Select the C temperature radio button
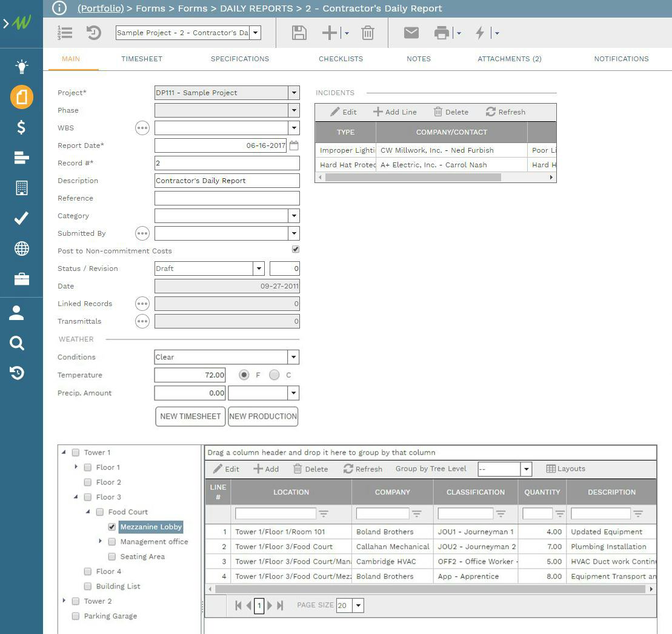The image size is (672, 634). (x=274, y=375)
